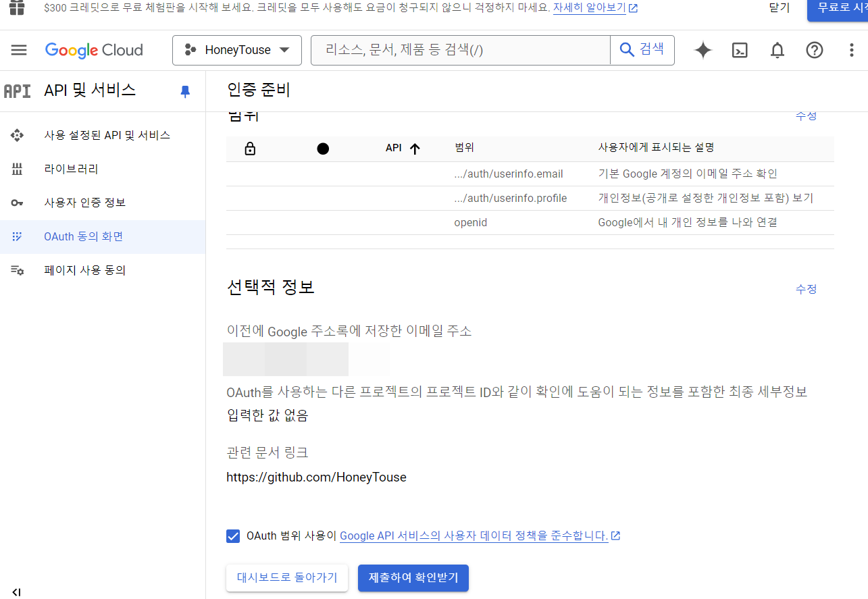Click Google에서 내 개인 정보를 나와 연결 text
868x599 pixels.
[x=688, y=223]
